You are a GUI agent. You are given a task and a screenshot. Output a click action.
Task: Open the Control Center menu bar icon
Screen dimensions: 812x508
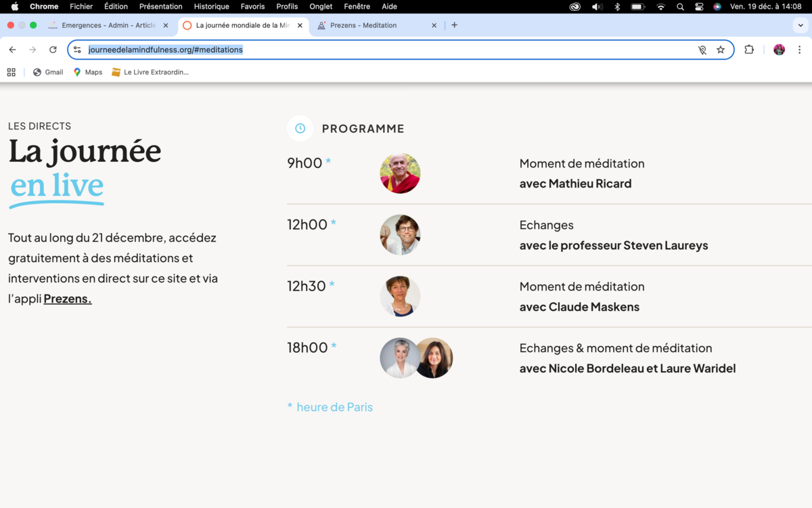click(x=699, y=7)
